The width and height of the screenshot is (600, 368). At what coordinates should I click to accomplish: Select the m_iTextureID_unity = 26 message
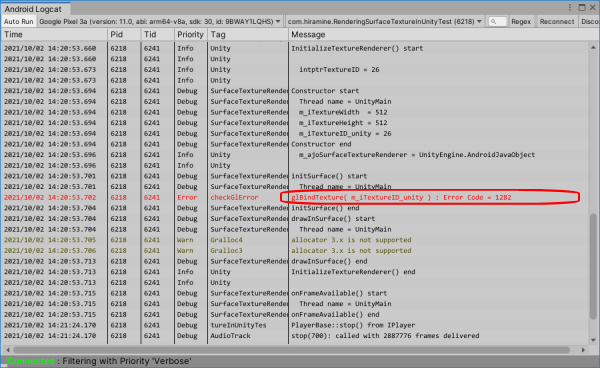[345, 134]
